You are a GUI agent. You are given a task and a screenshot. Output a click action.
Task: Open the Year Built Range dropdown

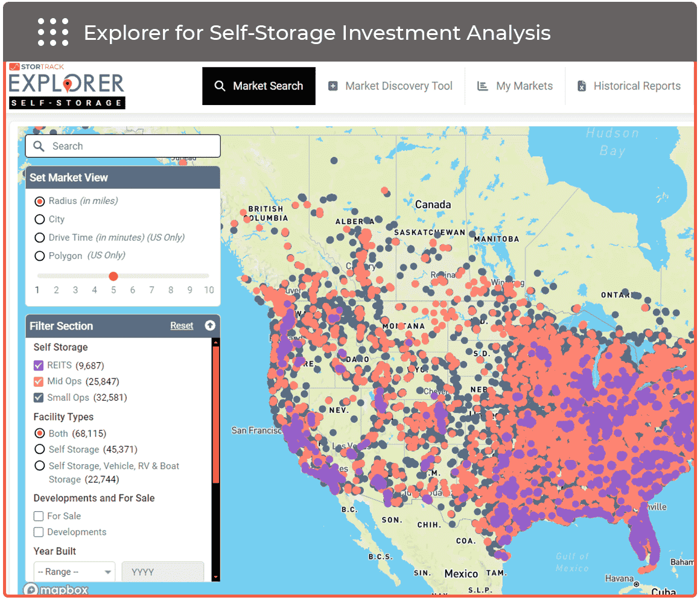click(74, 572)
